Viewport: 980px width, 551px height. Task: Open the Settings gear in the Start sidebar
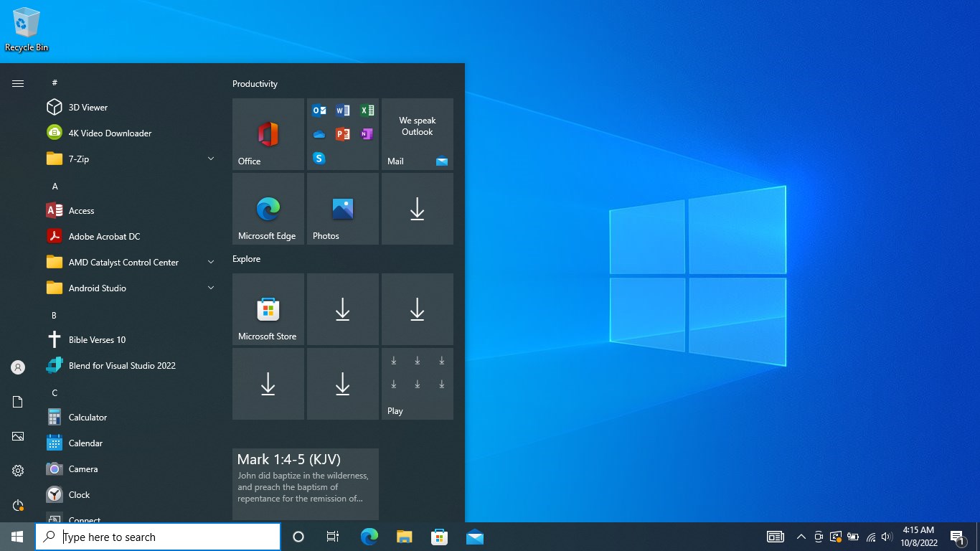point(17,471)
